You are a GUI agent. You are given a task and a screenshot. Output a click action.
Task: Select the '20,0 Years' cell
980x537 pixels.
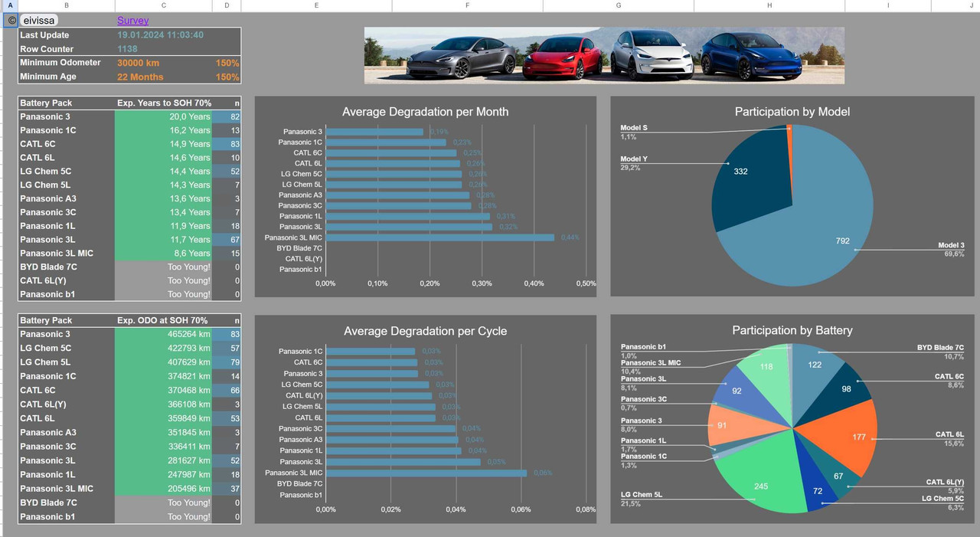click(163, 116)
